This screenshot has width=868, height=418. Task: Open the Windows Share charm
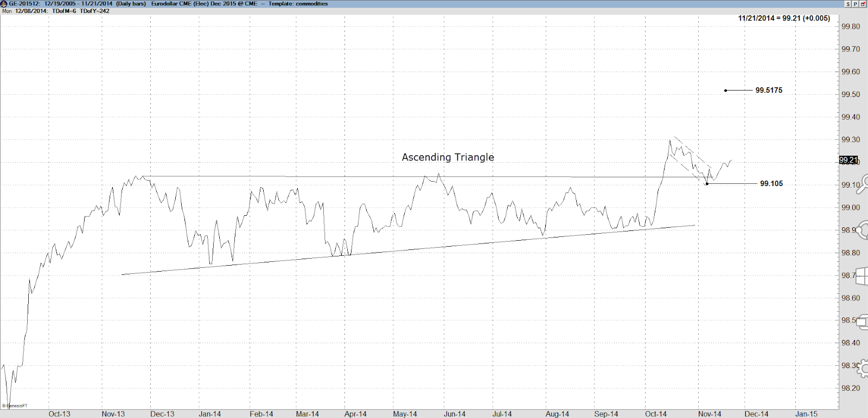coord(863,230)
